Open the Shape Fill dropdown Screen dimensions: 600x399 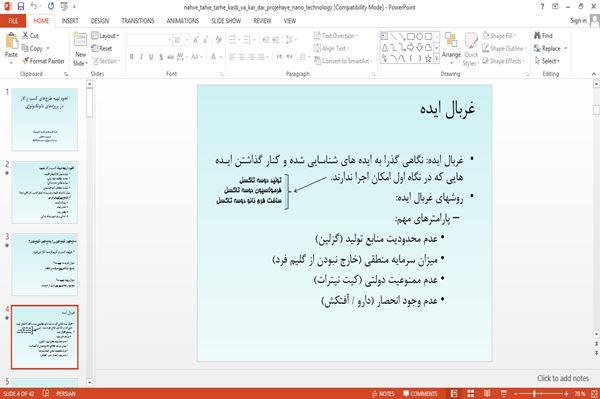point(499,36)
